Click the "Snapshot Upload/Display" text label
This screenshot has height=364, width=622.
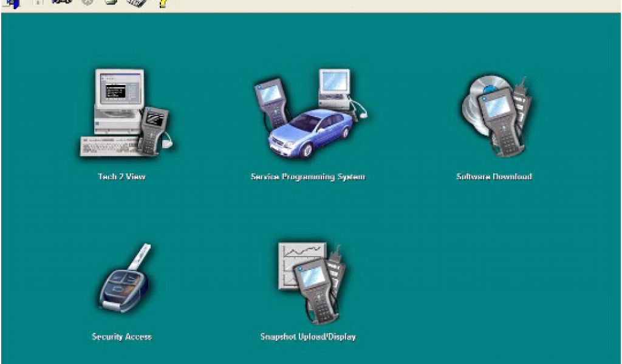(x=308, y=337)
